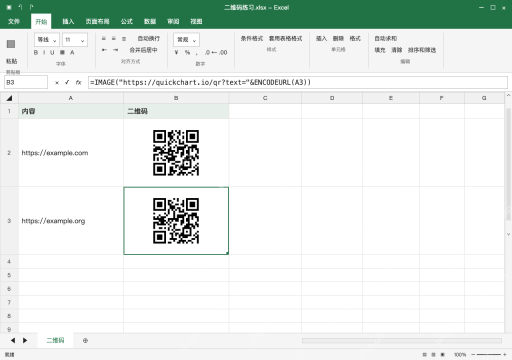Click the 二维码 header cell

click(176, 111)
